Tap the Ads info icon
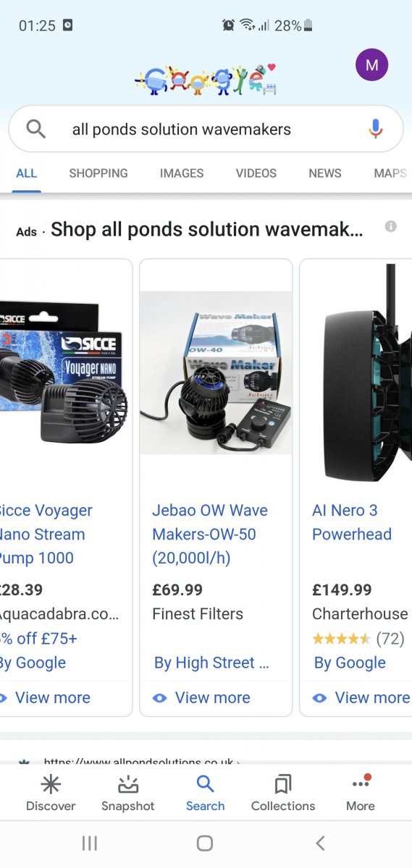Screen dimensions: 412x868 pyautogui.click(x=391, y=226)
